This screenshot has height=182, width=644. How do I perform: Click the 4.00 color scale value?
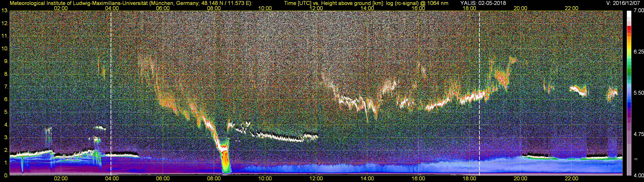pyautogui.click(x=638, y=176)
